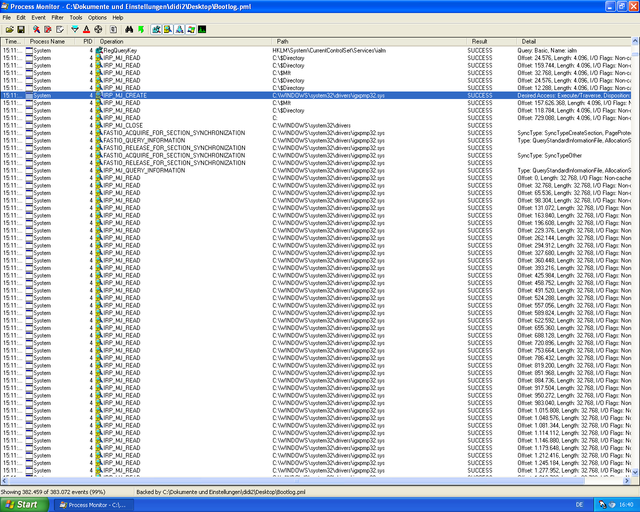Toggle the Autoscroll toolbar icon

[48, 29]
